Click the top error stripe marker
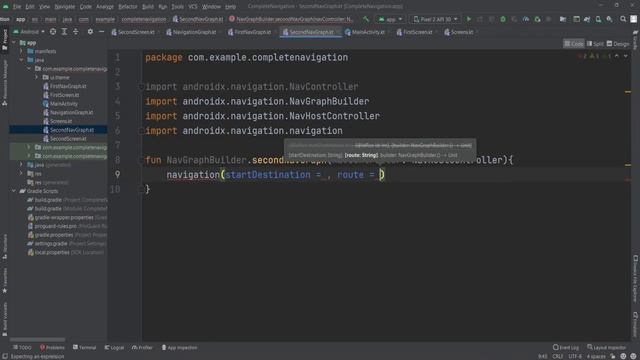The image size is (640, 360). (x=628, y=92)
